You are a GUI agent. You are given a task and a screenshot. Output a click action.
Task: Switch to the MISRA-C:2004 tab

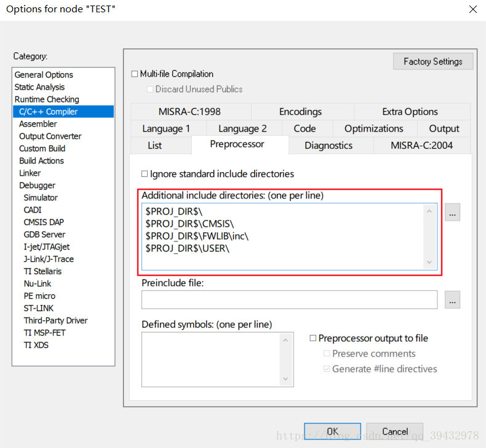coord(421,146)
